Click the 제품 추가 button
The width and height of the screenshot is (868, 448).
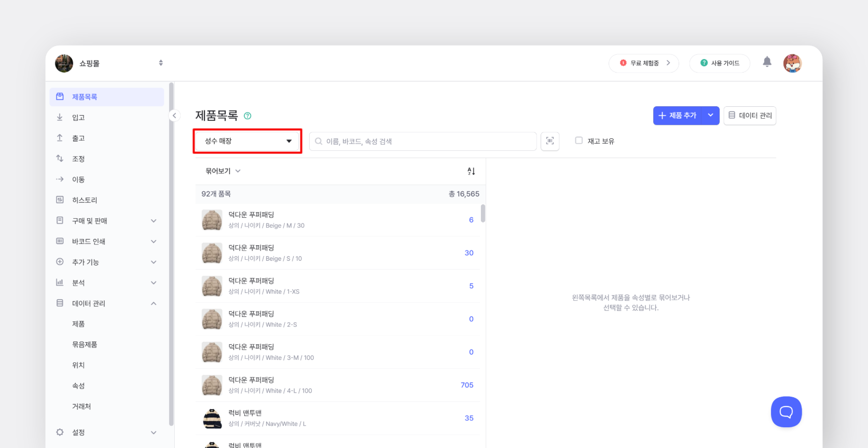point(678,116)
